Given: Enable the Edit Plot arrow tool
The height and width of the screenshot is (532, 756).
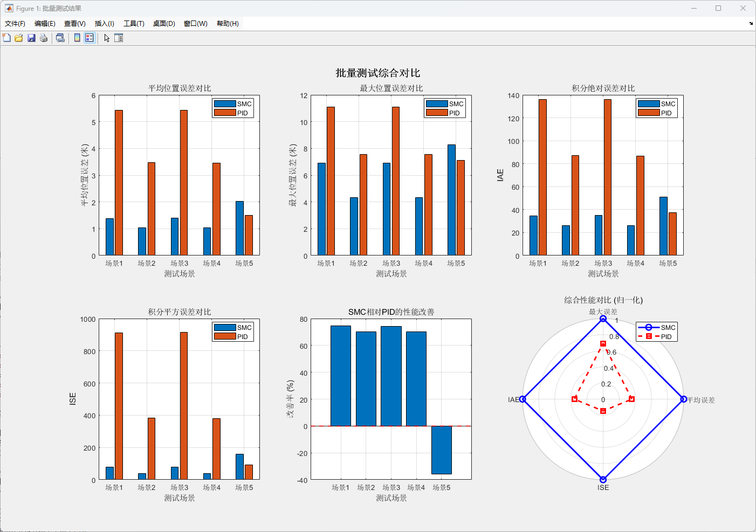Looking at the screenshot, I should [107, 38].
